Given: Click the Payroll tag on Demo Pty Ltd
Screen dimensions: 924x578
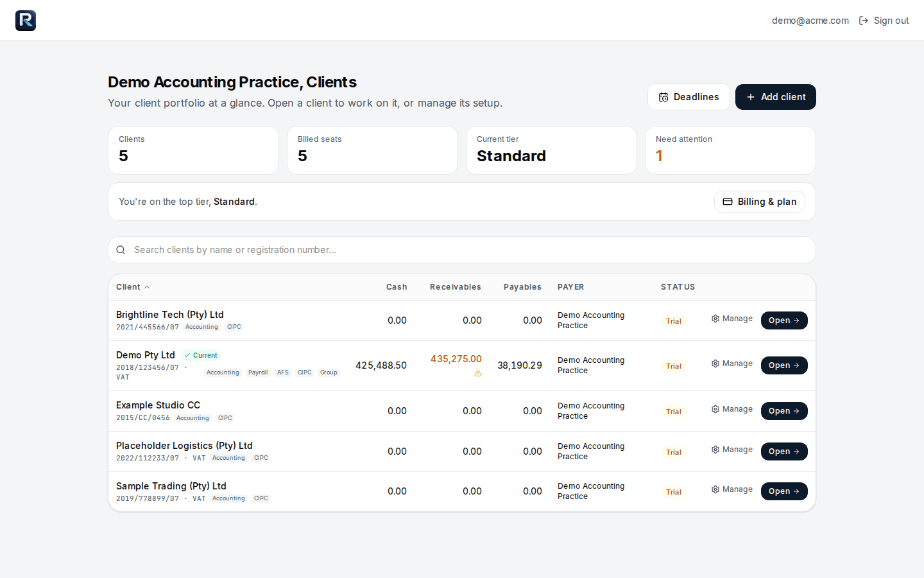Looking at the screenshot, I should point(258,372).
